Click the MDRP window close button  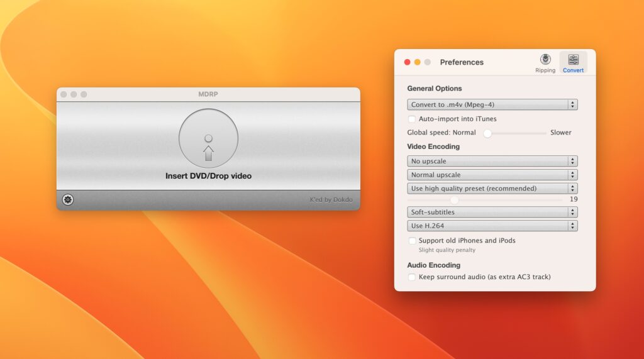coord(64,94)
